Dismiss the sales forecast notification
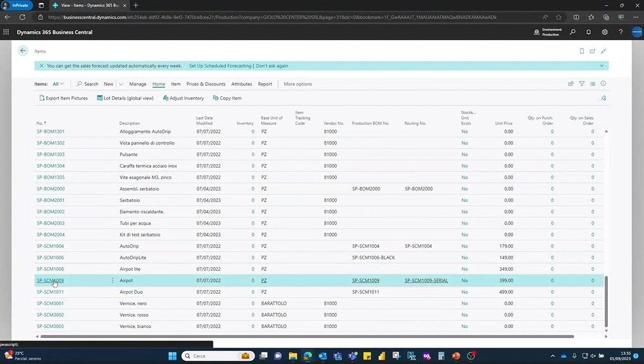 tap(41, 66)
